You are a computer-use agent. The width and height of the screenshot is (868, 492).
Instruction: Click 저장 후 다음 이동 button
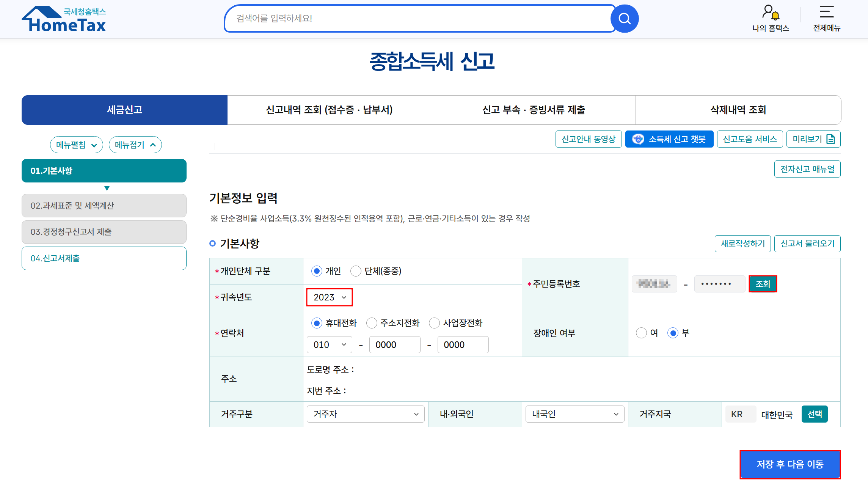click(790, 464)
